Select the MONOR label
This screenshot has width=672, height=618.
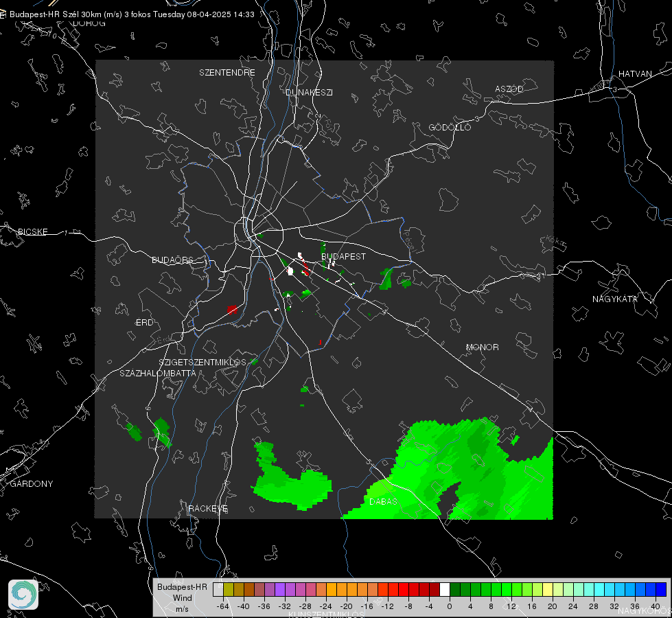(x=483, y=347)
